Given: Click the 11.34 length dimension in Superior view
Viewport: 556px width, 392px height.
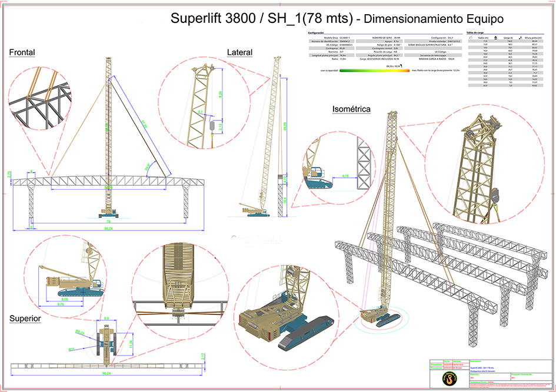Looking at the screenshot, I should (131, 344).
